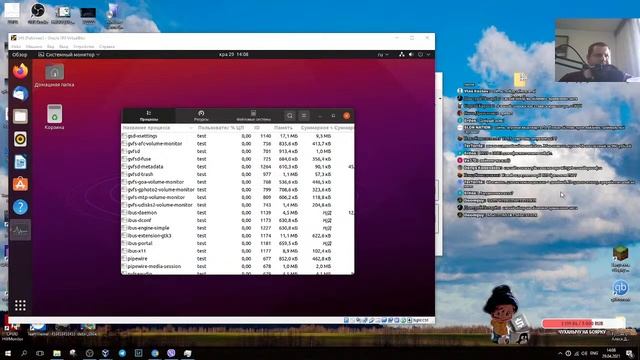Screen dimensions: 640x360
Task: Open the Системный монитор app menu
Action: pos(69,54)
